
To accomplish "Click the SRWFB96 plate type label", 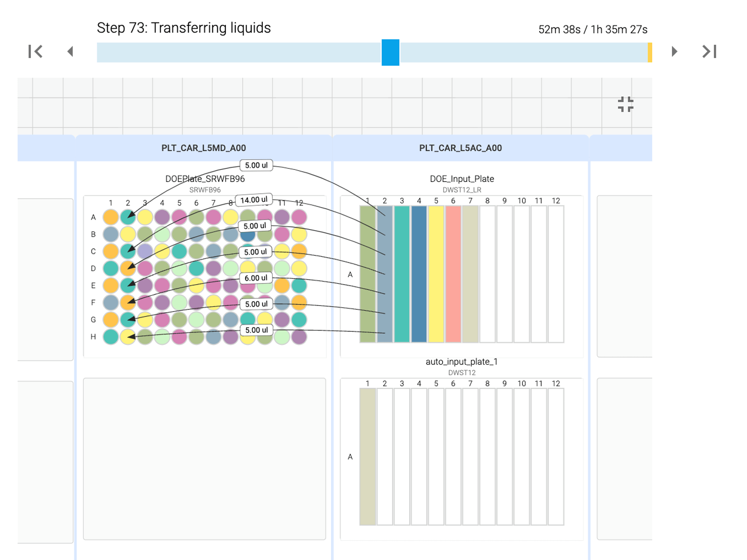I will [x=205, y=190].
